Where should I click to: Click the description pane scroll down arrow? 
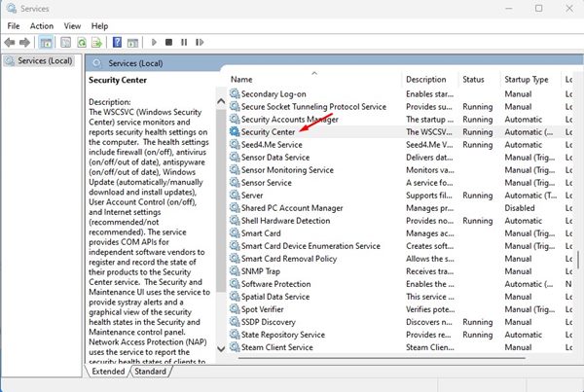221,349
